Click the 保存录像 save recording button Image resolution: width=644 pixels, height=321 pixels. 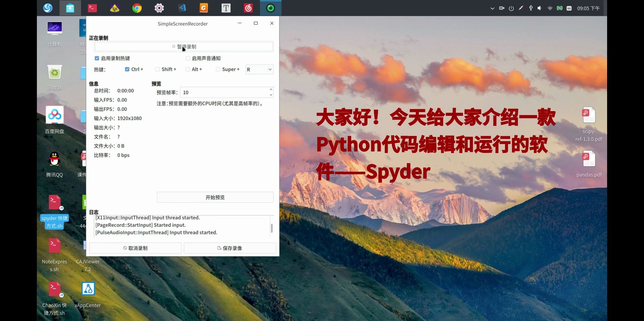point(230,248)
